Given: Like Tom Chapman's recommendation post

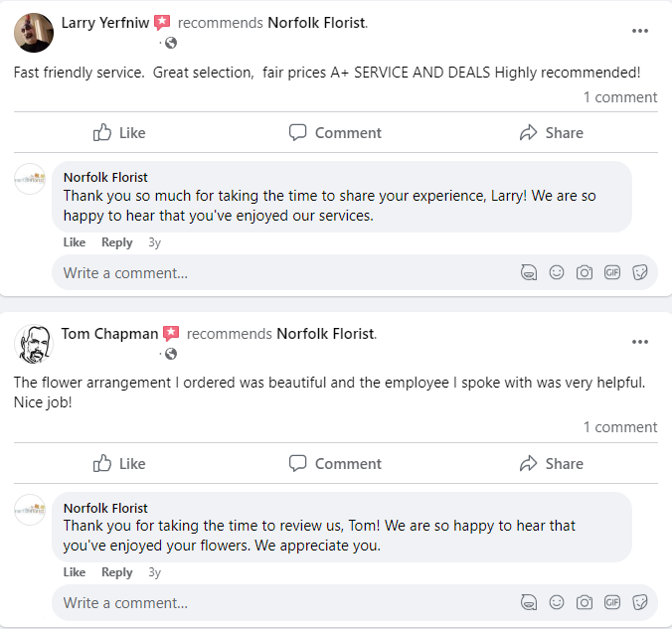Looking at the screenshot, I should 119,464.
